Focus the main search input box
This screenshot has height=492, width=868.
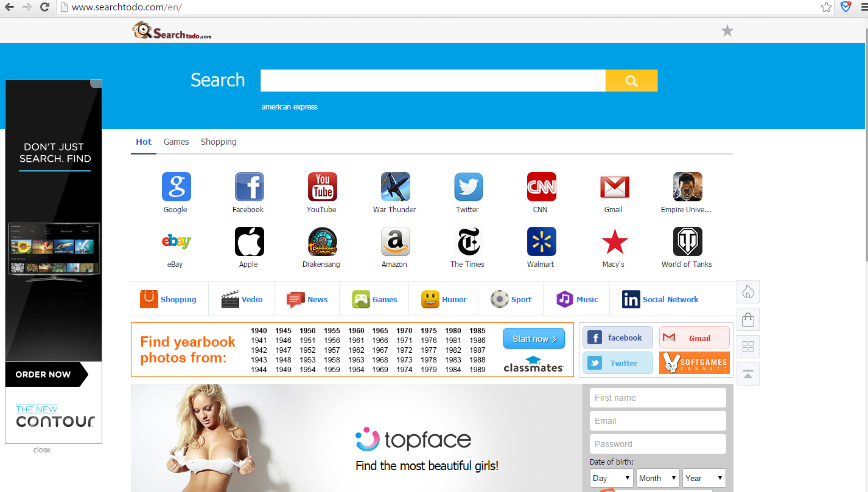(433, 81)
